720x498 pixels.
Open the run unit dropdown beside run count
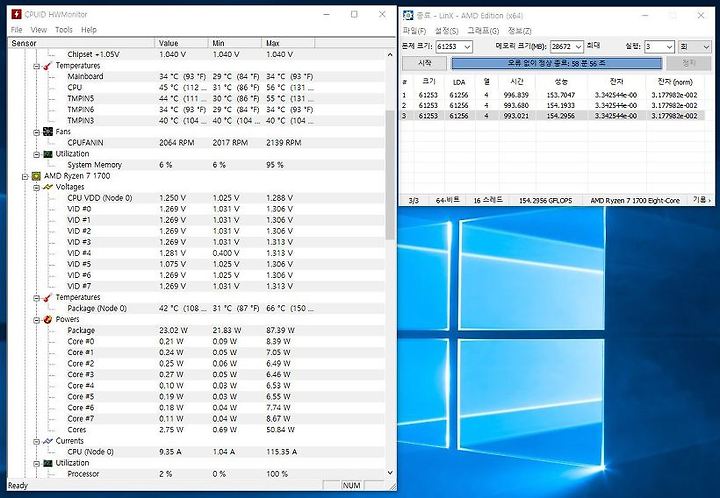point(706,47)
